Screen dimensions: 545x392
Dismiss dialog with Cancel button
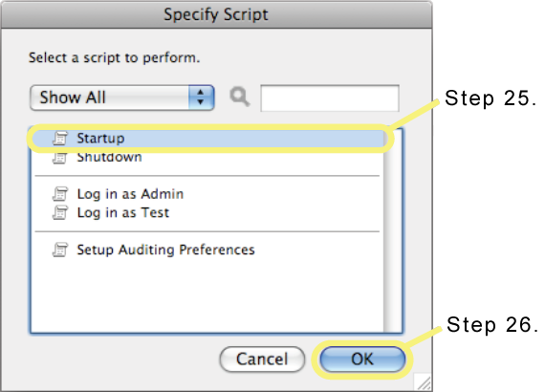point(262,359)
